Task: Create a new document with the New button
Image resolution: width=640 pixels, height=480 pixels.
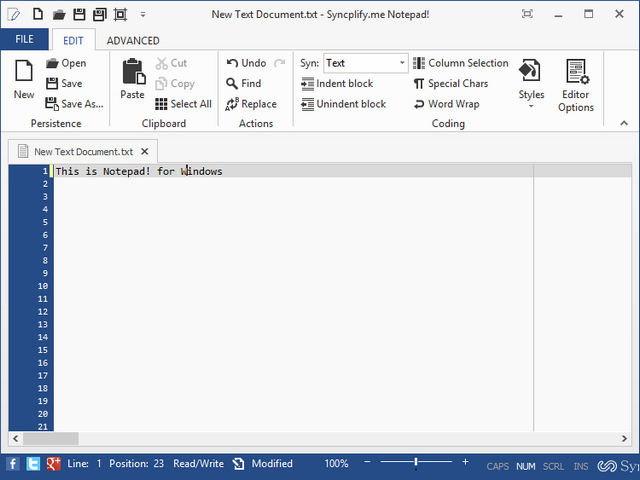Action: 24,80
